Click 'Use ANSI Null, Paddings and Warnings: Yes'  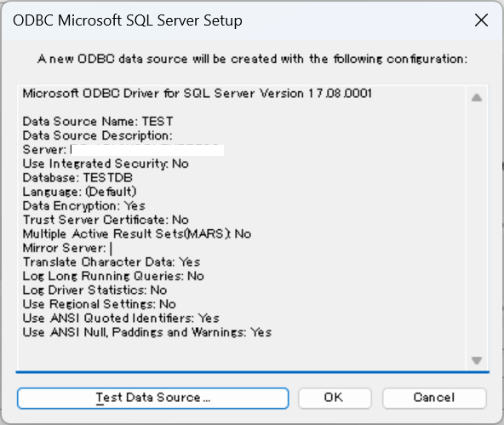[x=147, y=332]
